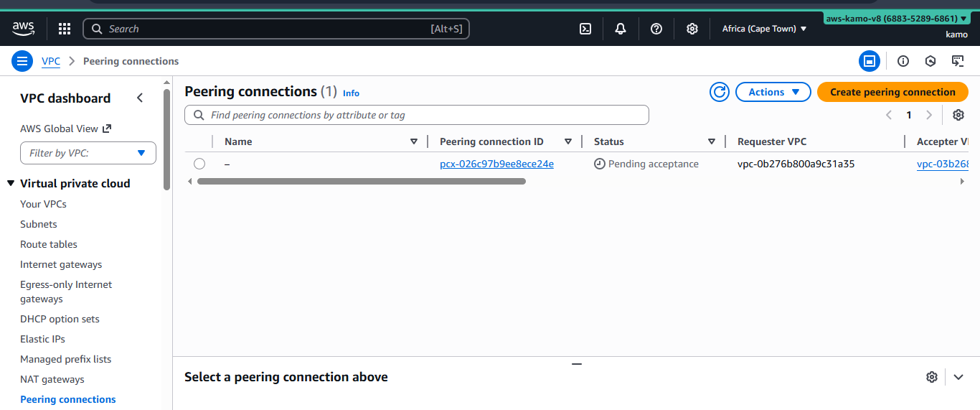The image size is (980, 410).
Task: Click the blue split panel layout icon
Action: click(870, 61)
